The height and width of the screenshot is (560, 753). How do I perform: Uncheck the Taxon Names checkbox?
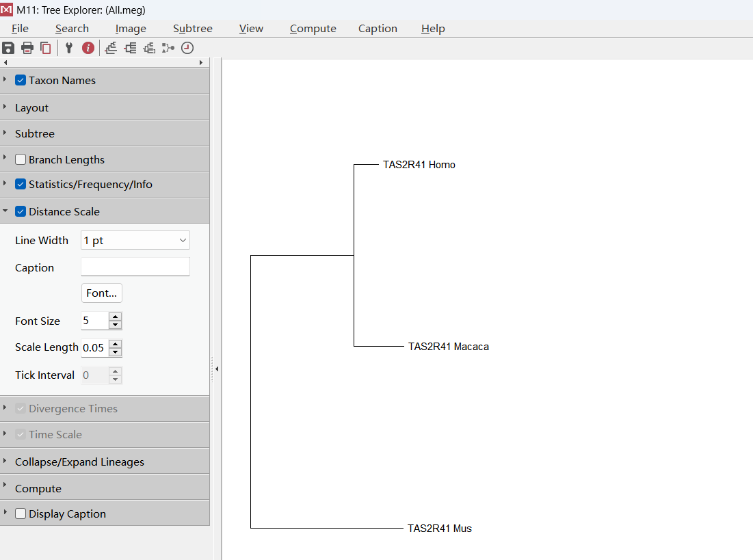20,80
